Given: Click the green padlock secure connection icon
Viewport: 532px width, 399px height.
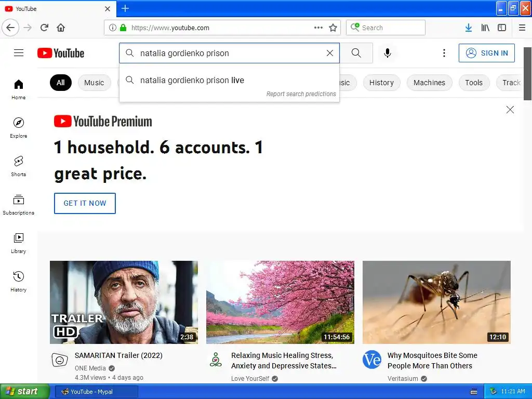Looking at the screenshot, I should coord(123,28).
